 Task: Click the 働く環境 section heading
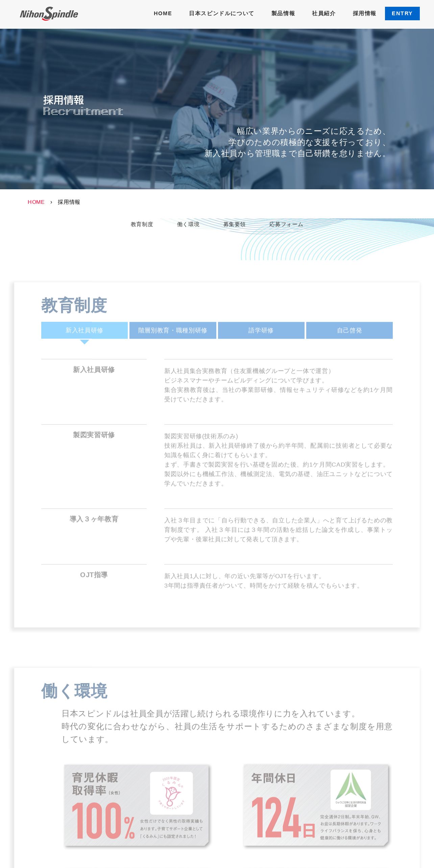[74, 691]
